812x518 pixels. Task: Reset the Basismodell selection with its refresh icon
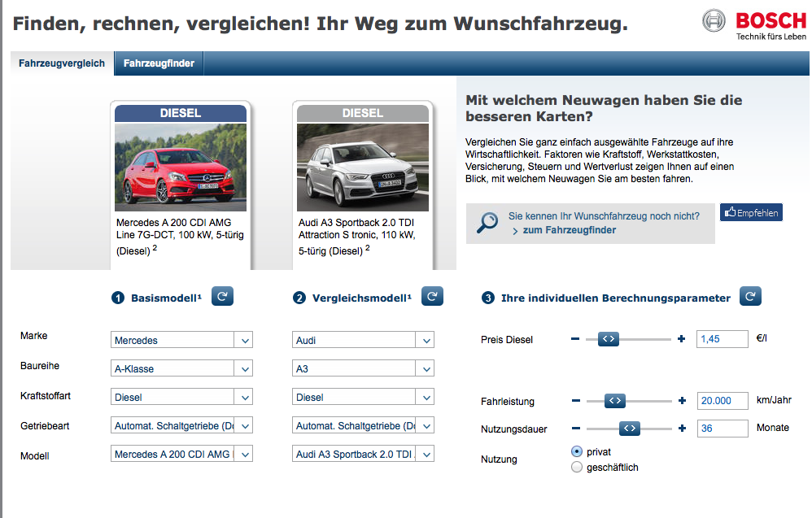click(222, 297)
